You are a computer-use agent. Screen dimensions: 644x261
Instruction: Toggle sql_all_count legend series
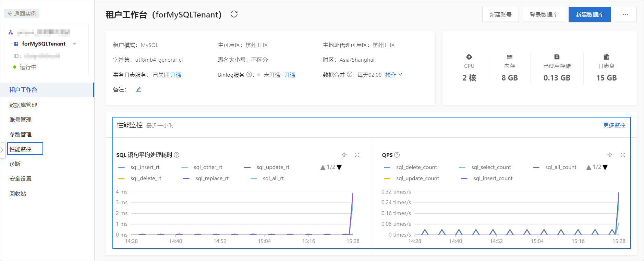point(555,167)
